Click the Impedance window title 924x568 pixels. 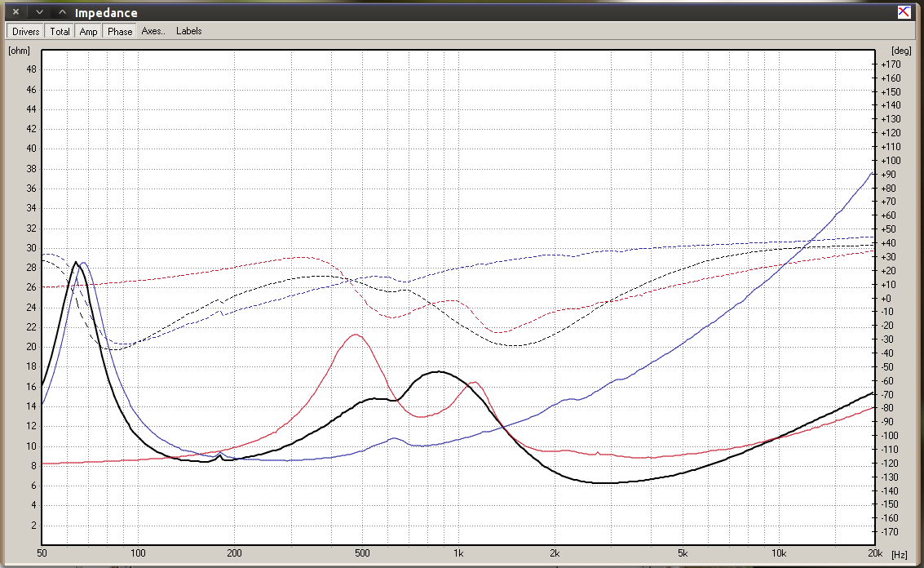106,12
